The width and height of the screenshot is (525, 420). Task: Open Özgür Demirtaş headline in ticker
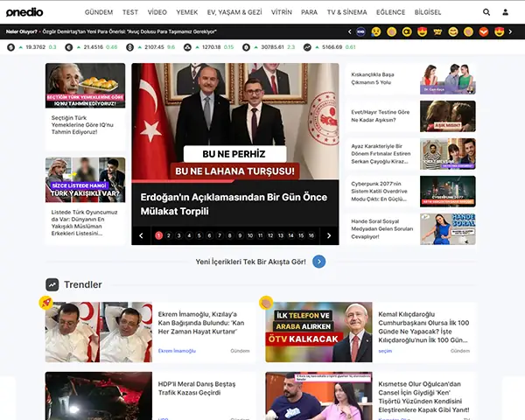point(129,31)
